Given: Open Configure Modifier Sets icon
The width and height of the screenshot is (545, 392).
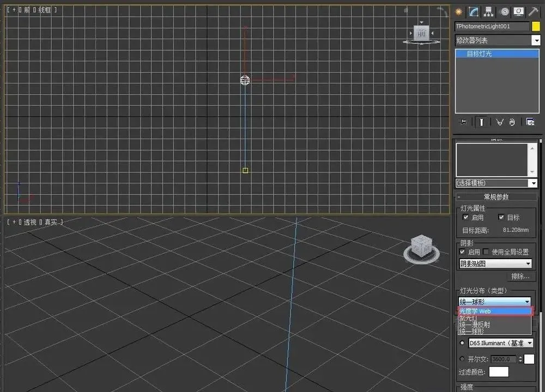Looking at the screenshot, I should click(530, 122).
